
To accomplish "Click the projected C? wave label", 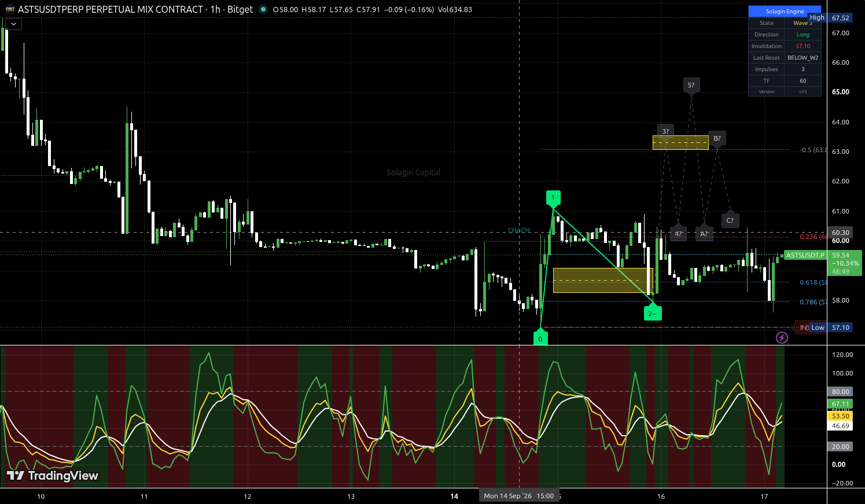I will tap(730, 220).
